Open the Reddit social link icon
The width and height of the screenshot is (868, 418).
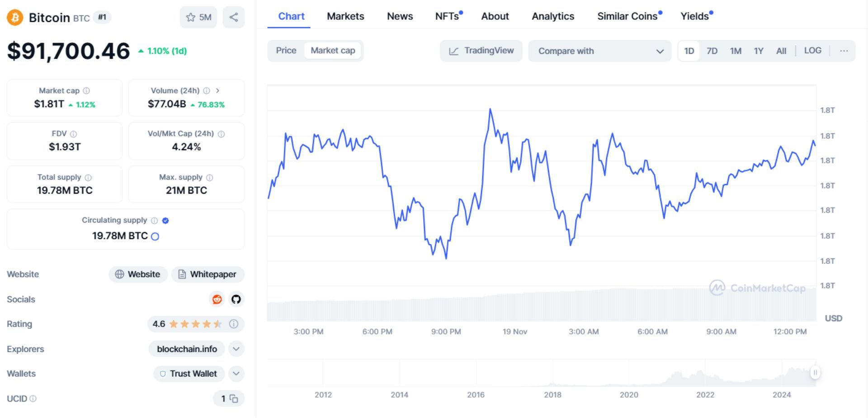tap(217, 299)
